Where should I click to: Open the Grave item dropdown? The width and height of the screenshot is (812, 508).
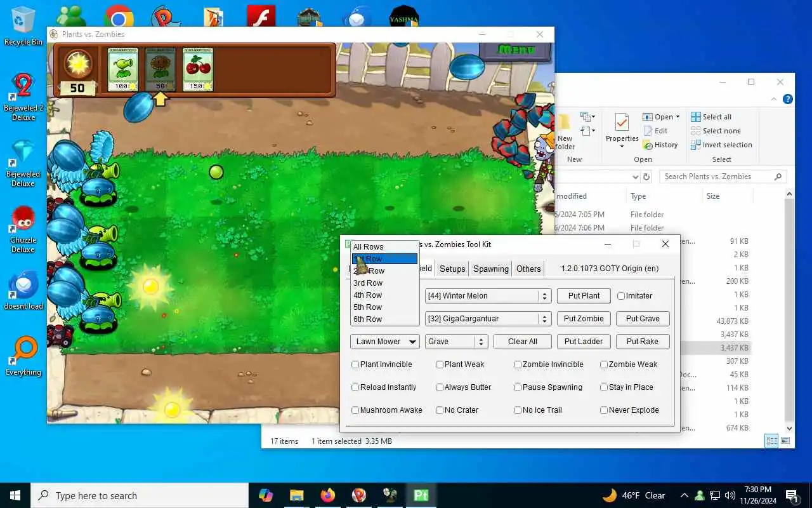pyautogui.click(x=456, y=342)
